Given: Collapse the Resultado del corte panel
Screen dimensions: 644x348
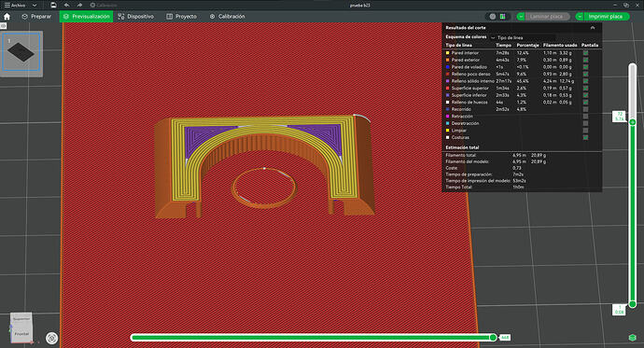Looking at the screenshot, I should point(593,28).
